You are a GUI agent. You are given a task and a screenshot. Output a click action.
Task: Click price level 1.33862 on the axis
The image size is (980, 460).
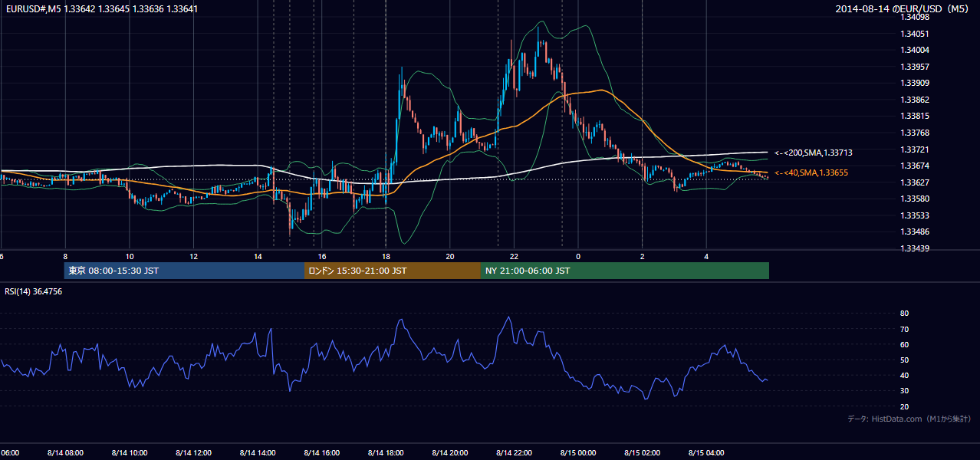(914, 100)
